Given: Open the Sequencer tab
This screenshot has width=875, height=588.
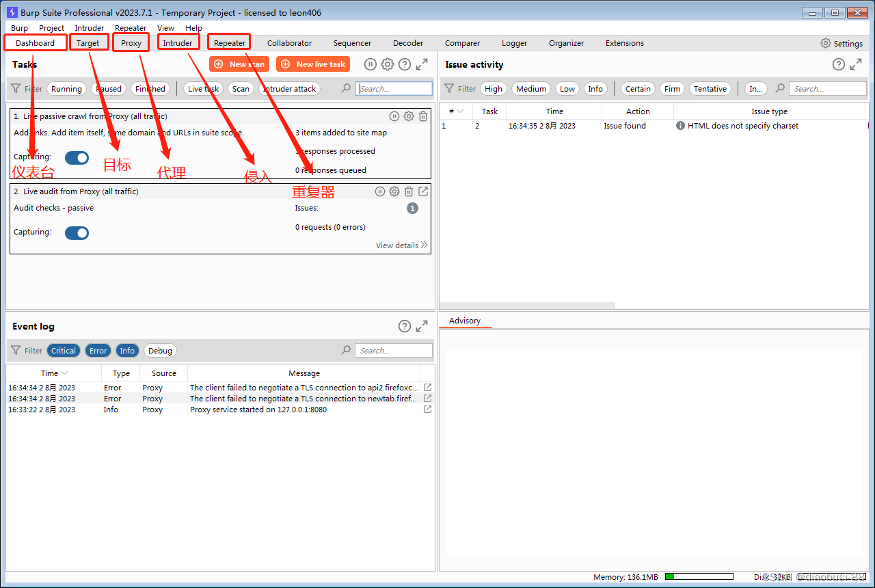Looking at the screenshot, I should pos(352,43).
